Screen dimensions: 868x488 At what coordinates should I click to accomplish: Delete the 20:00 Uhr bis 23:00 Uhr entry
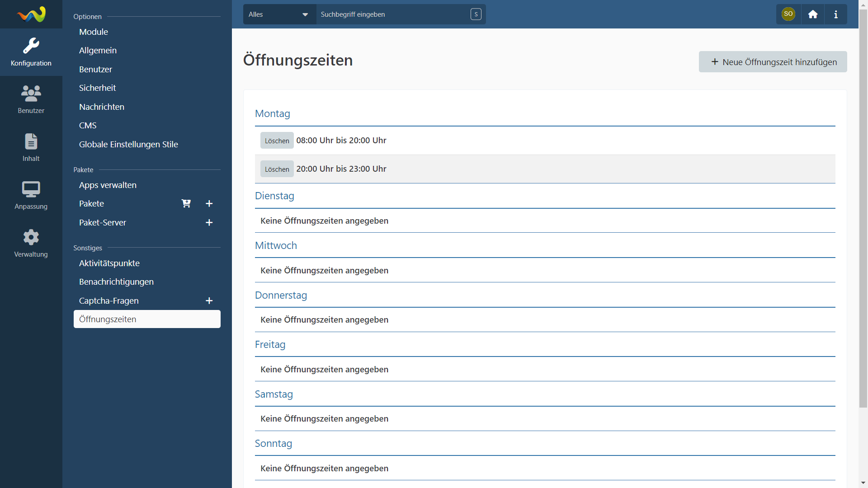click(277, 169)
